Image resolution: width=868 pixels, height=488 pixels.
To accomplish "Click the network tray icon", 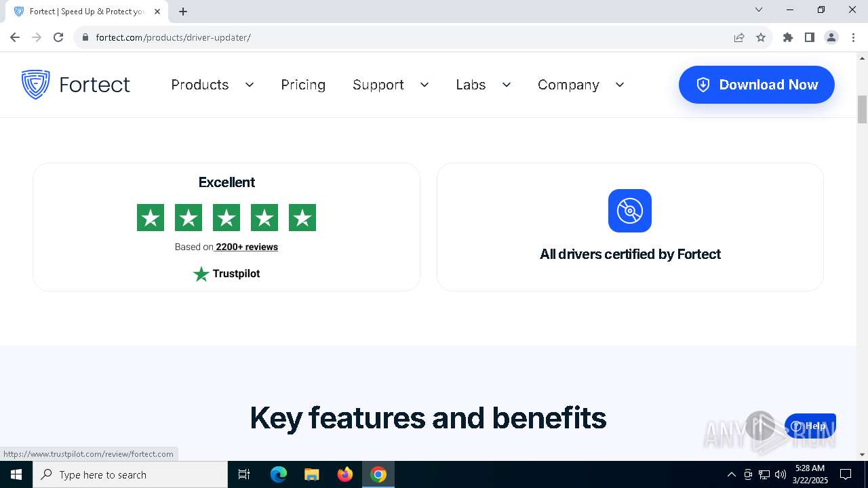I will [764, 474].
